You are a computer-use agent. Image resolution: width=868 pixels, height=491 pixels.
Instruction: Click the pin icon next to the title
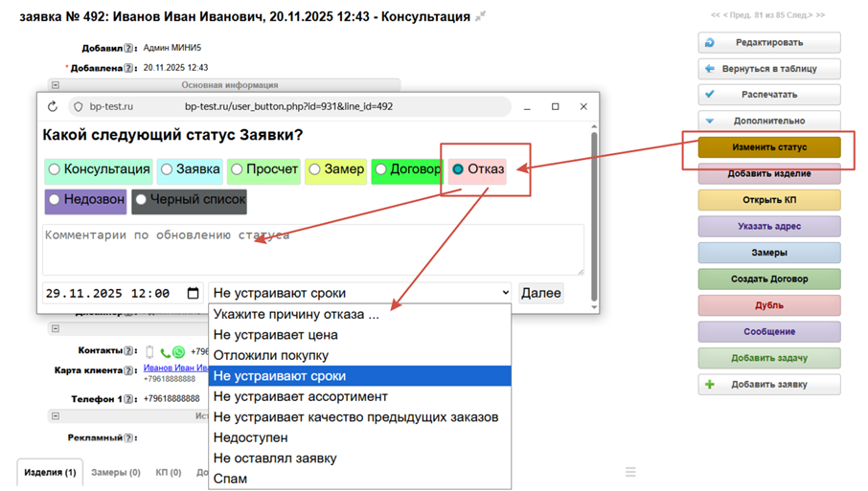pyautogui.click(x=481, y=16)
